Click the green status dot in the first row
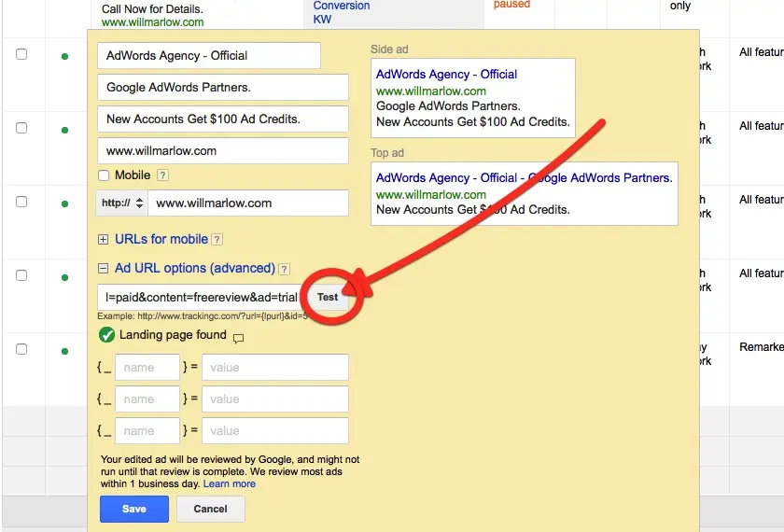Screen dimensions: 784x532 tap(64, 57)
